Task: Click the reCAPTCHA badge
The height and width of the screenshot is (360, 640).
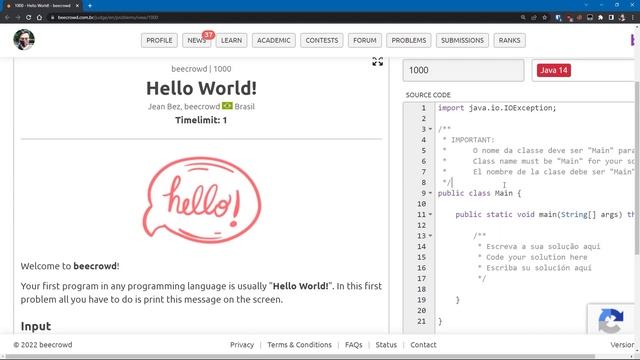Action: coord(611,320)
